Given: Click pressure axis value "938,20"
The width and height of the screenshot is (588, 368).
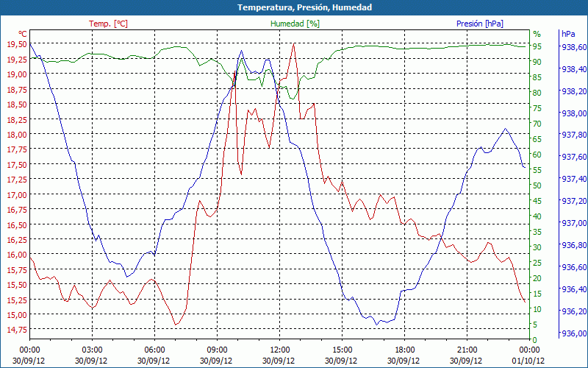Looking at the screenshot, I should (573, 91).
